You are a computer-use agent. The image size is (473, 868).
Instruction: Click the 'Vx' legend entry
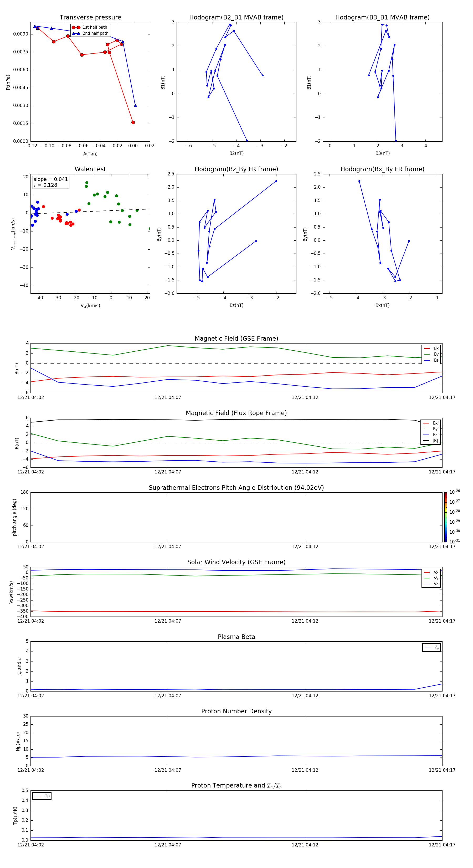pyautogui.click(x=431, y=572)
